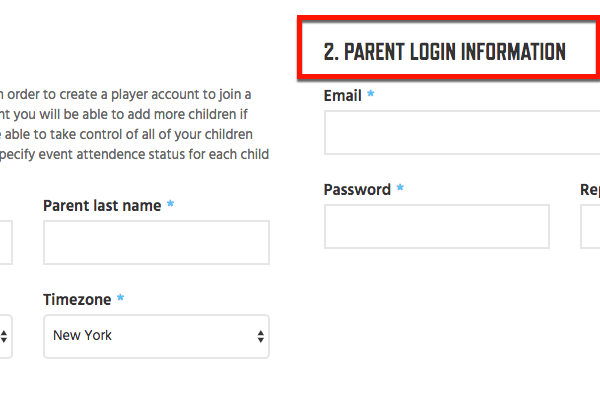This screenshot has width=600, height=397.
Task: Click the Email input field
Action: 462,132
